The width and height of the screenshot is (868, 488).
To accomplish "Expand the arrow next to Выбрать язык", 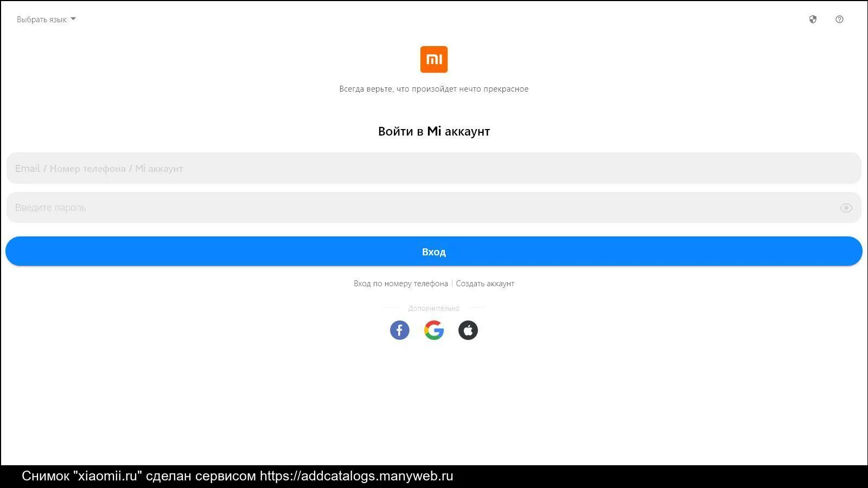I will pos(73,19).
